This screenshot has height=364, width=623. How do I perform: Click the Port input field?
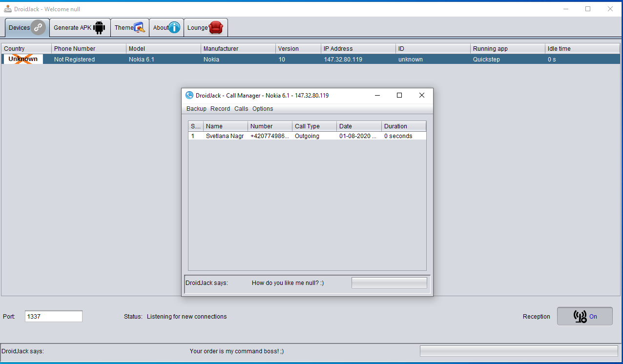pyautogui.click(x=54, y=316)
